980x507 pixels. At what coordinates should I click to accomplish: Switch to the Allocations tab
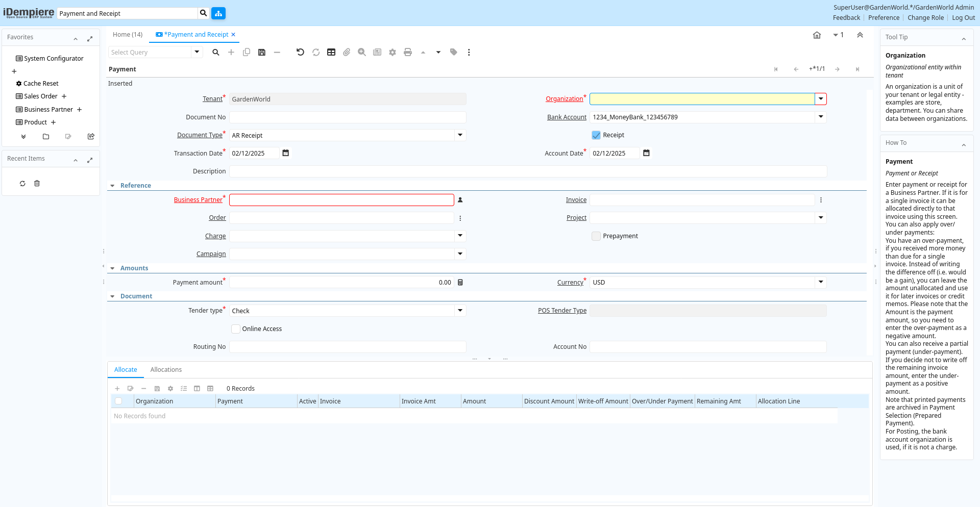(166, 370)
